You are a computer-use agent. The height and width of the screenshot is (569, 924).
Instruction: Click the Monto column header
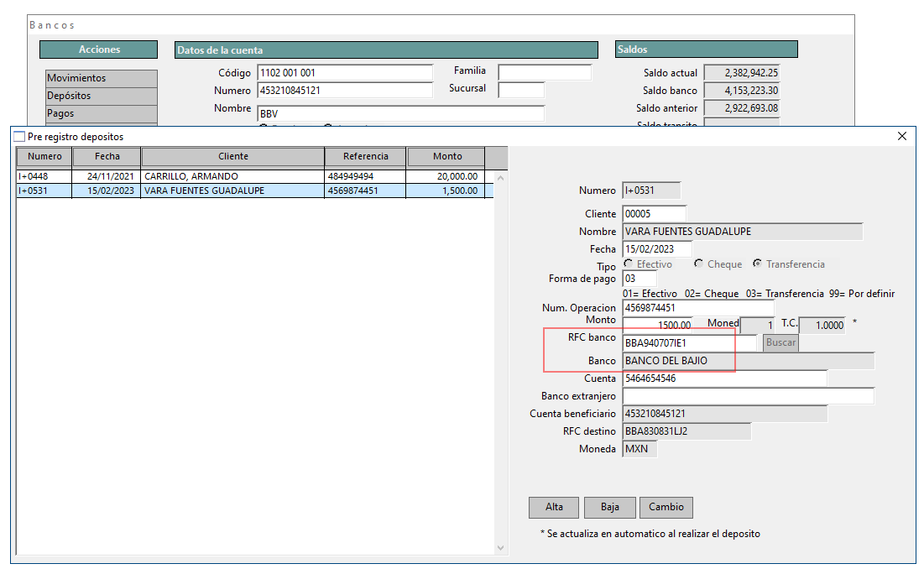tap(446, 156)
